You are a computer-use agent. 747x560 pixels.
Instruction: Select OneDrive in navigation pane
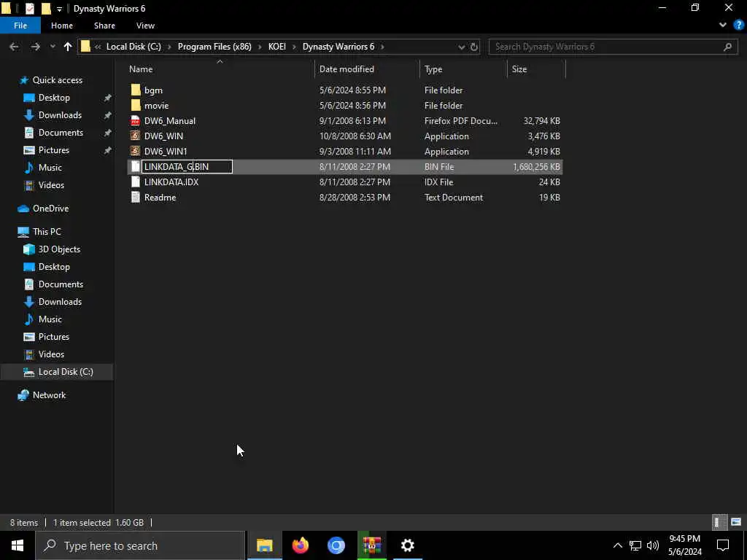pyautogui.click(x=50, y=209)
